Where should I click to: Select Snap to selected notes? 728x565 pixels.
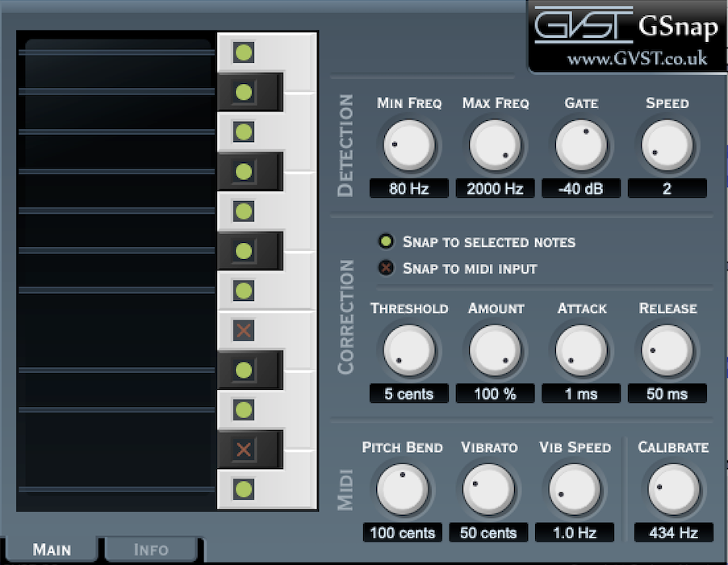pos(386,241)
